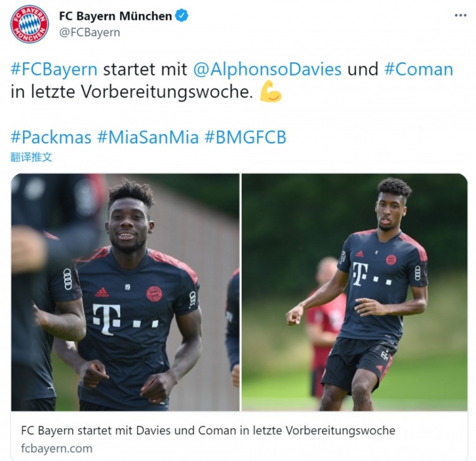Screen dimensions: 476x461
Task: Open the FC Bayern München profile avatar
Action: coord(29,23)
